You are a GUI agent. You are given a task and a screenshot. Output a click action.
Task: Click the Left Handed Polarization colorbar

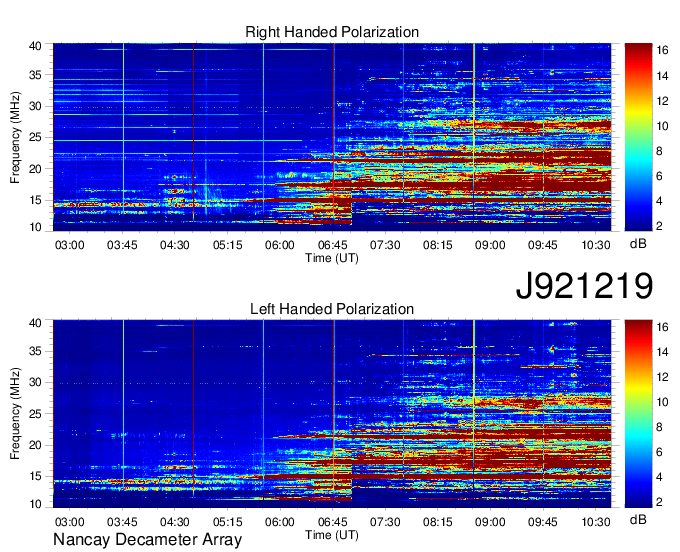(638, 414)
